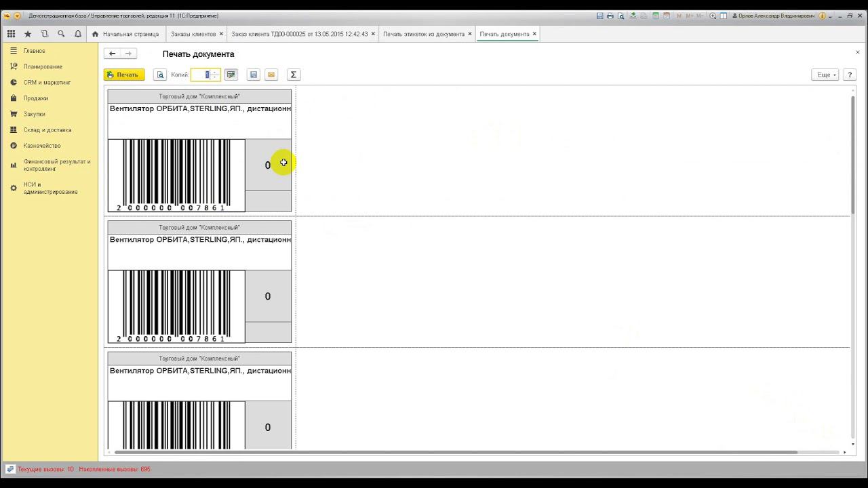Open calculator icon in title bar
Screen dimensions: 868x488
click(x=656, y=16)
